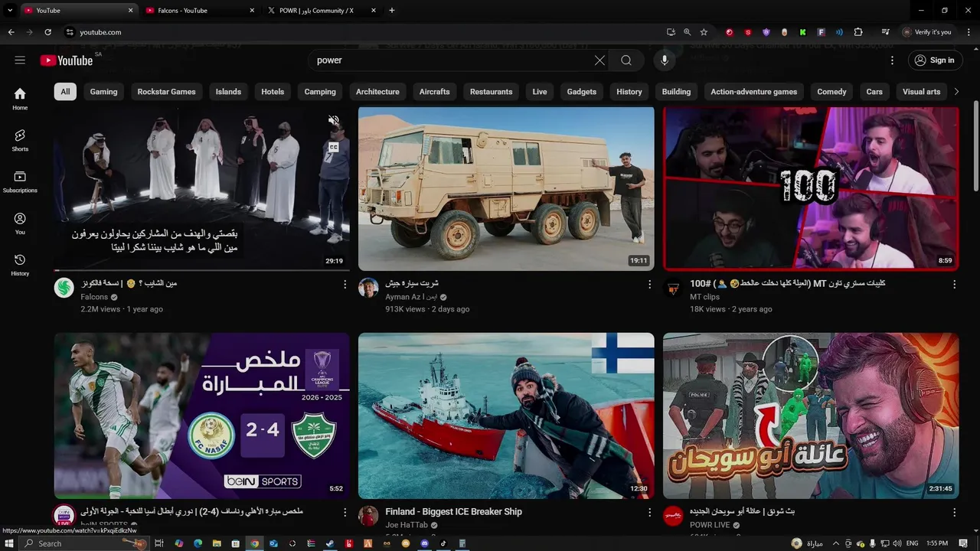Expand hidden system tray icons
980x551 pixels.
pyautogui.click(x=836, y=543)
